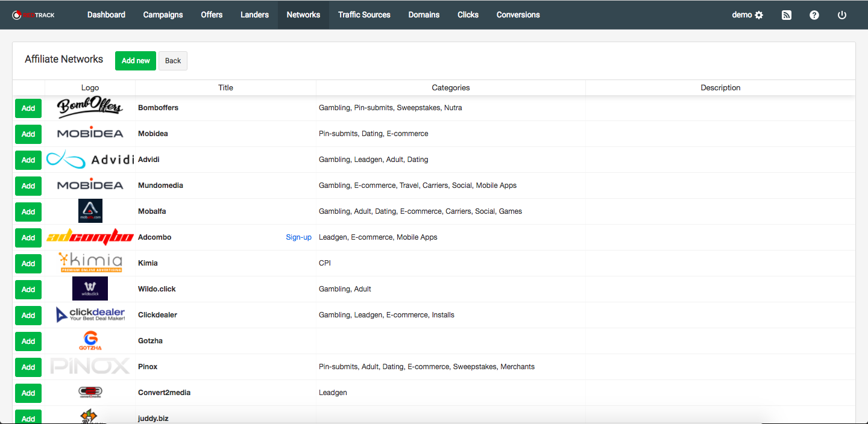Open the Conversions page

point(518,14)
